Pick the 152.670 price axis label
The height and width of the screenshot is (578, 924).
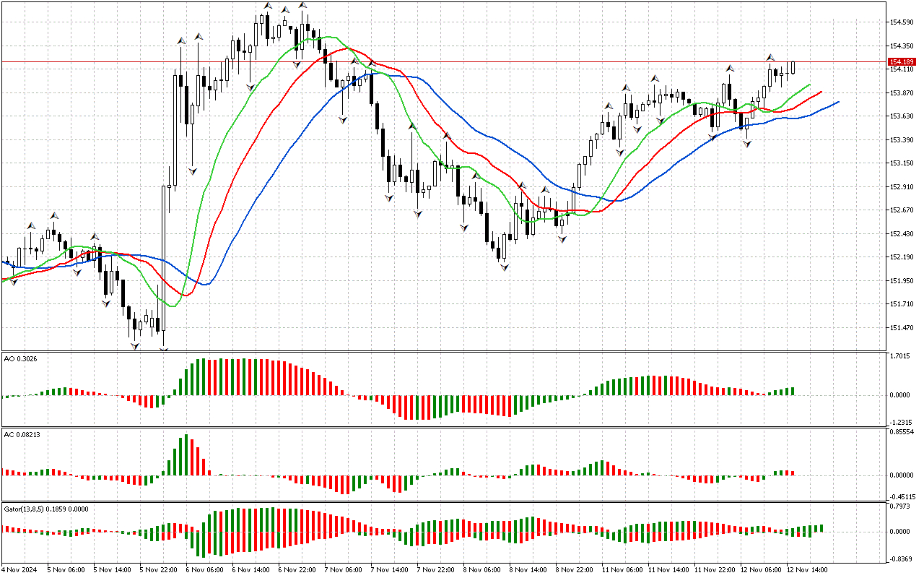(903, 210)
